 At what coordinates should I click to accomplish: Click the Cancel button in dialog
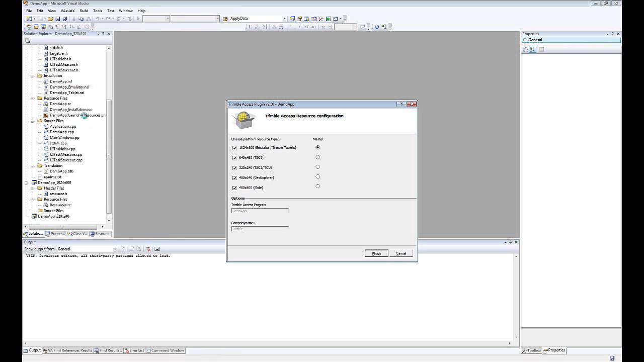pos(401,253)
